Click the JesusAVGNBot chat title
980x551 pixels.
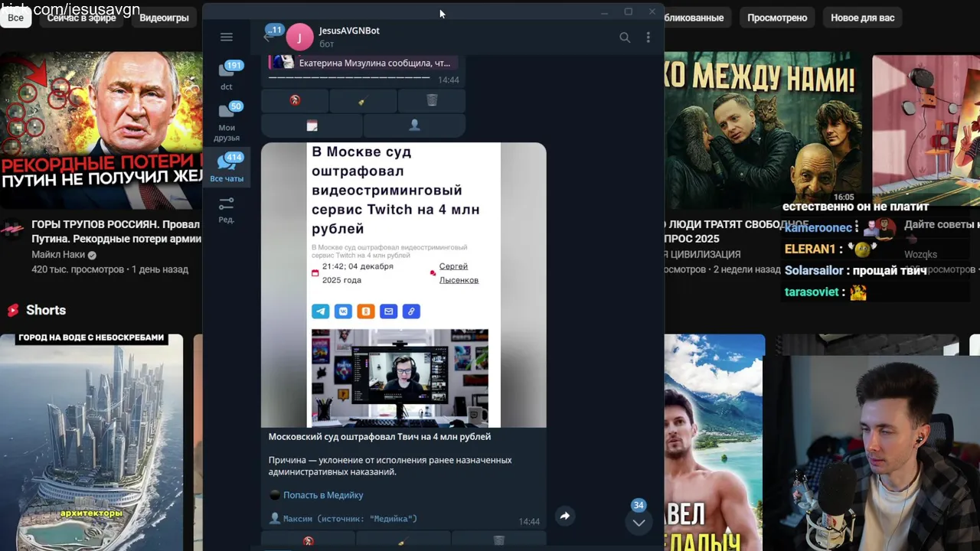tap(349, 31)
